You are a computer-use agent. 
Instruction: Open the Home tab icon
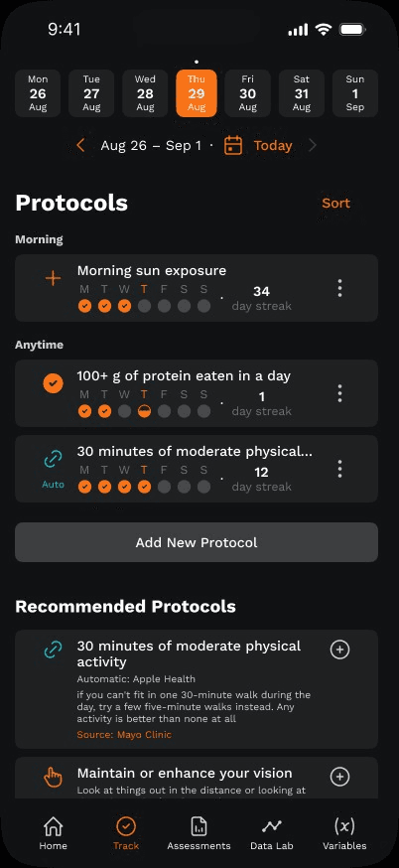coord(54,826)
